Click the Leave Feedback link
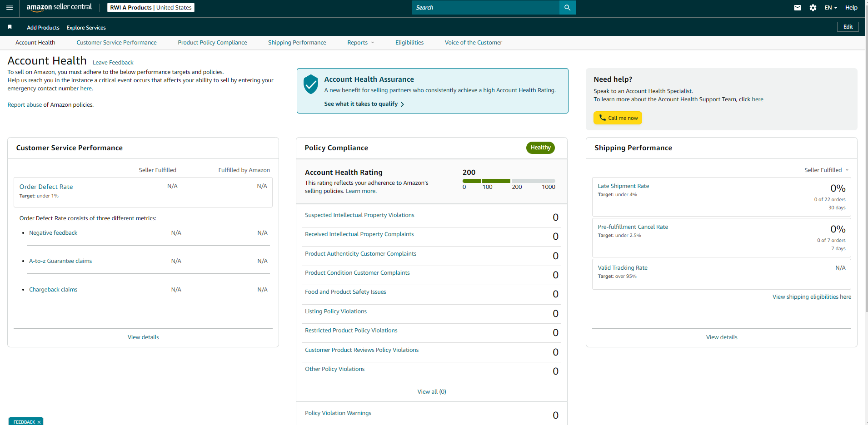This screenshot has height=425, width=868. tap(113, 63)
